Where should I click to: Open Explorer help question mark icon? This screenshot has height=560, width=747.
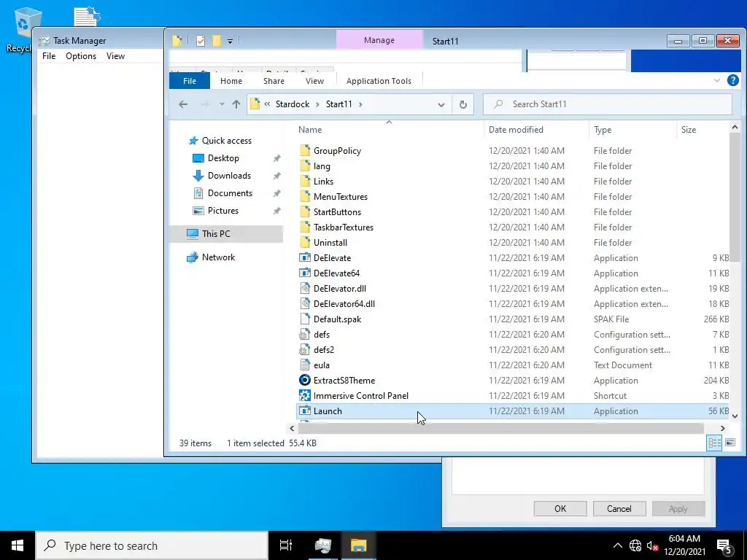click(732, 80)
